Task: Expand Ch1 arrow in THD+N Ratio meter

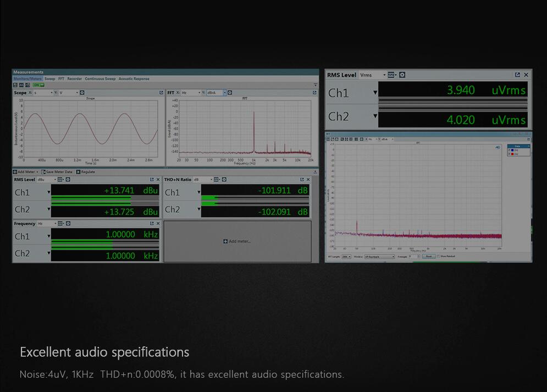Action: click(199, 192)
